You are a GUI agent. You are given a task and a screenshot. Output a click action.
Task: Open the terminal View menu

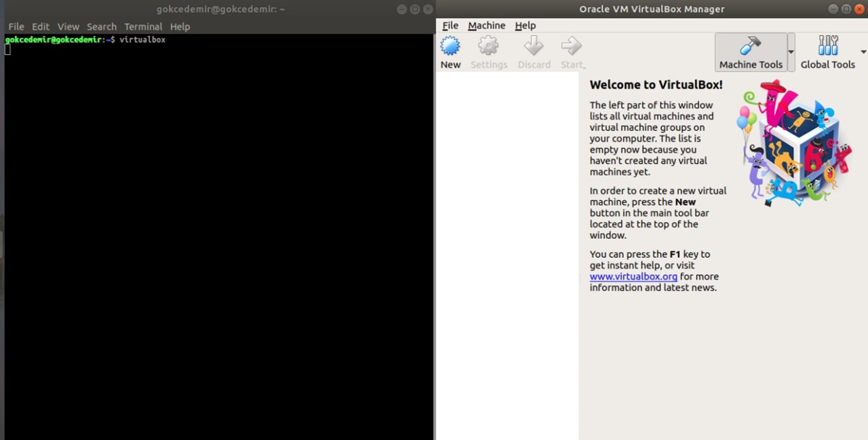(x=68, y=27)
